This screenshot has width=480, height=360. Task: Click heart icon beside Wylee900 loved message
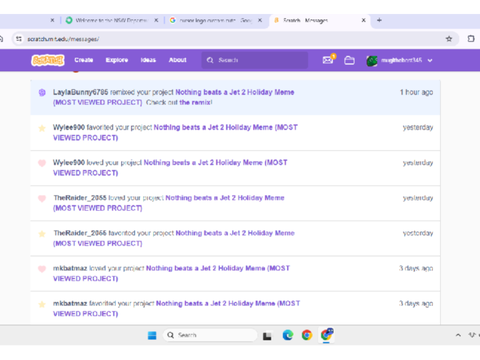(42, 163)
